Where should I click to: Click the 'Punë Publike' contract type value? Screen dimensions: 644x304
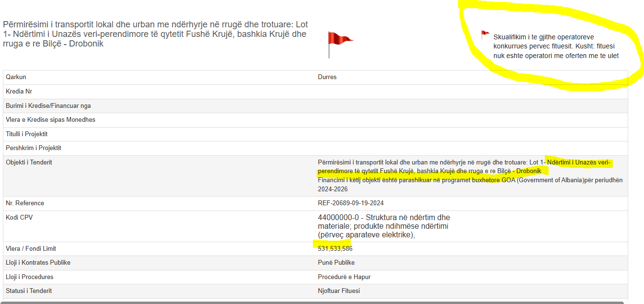tap(336, 263)
